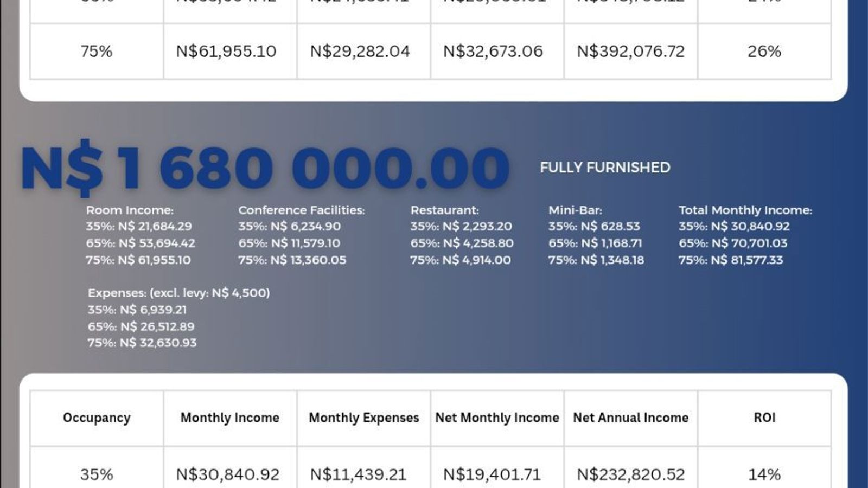The height and width of the screenshot is (488, 868).
Task: Click the Mini-Bar heading text
Action: (x=575, y=210)
